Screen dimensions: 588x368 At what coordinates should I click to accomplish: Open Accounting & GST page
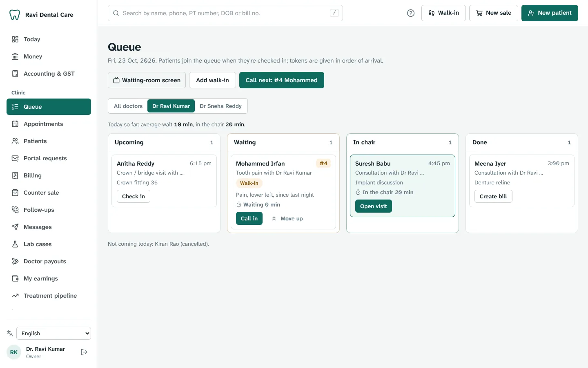[x=49, y=74]
